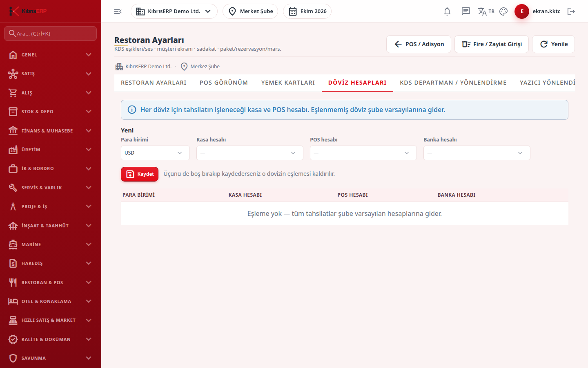Expand the Hakediş section chevron

point(89,263)
